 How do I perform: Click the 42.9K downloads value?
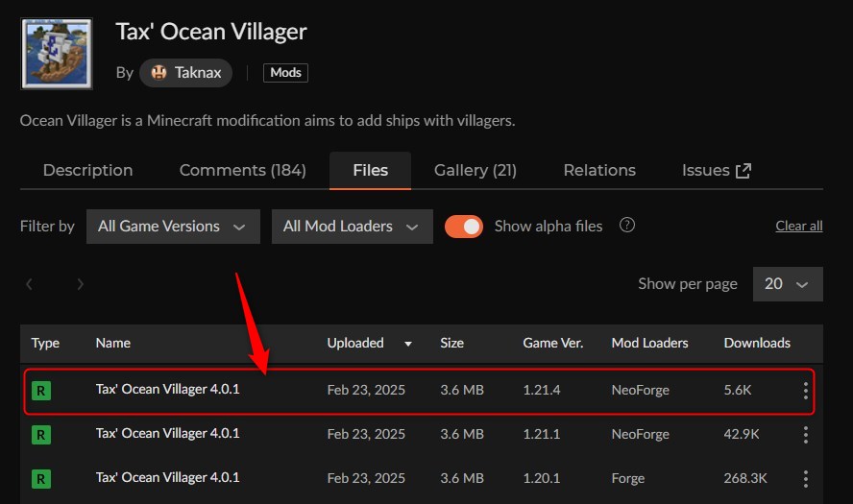741,434
